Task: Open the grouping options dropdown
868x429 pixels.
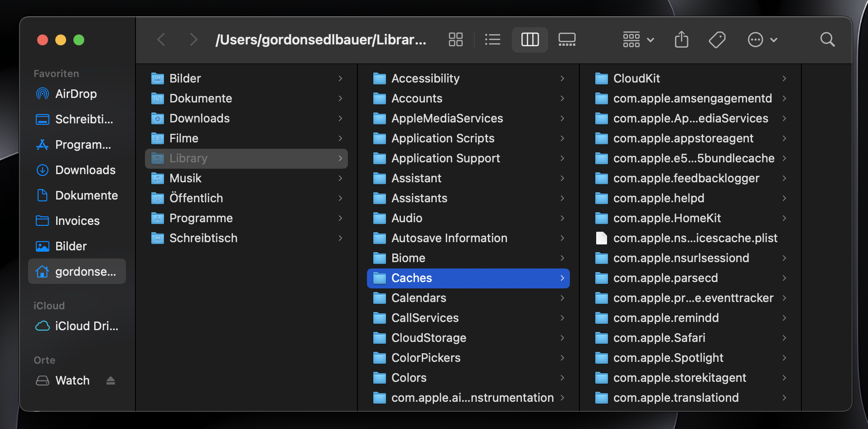Action: tap(638, 39)
